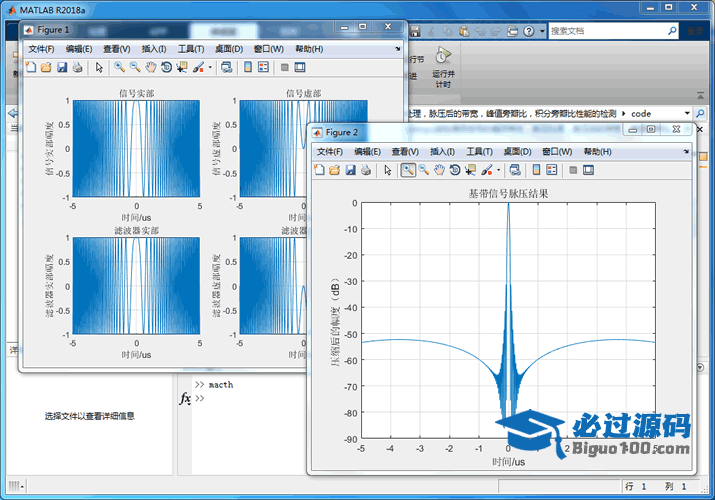
Task: Insert Colorbar via Figure 2 toolbar icon
Action: pyautogui.click(x=536, y=170)
